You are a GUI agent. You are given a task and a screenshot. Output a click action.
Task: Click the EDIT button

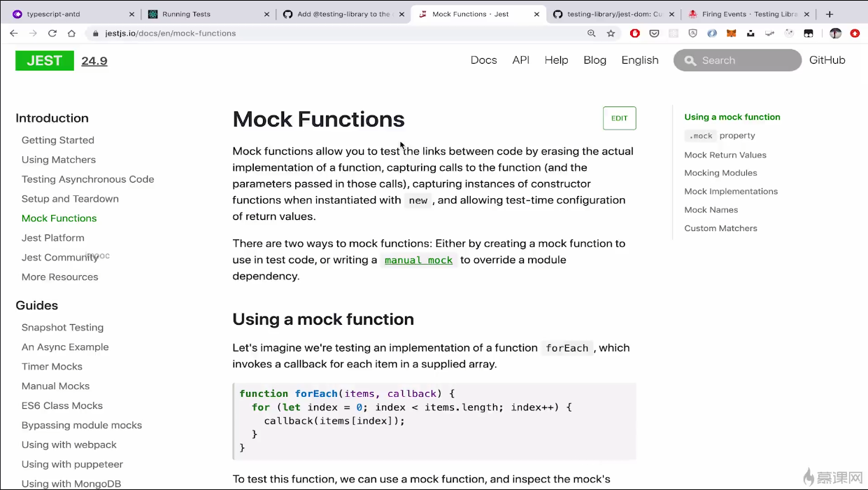619,118
